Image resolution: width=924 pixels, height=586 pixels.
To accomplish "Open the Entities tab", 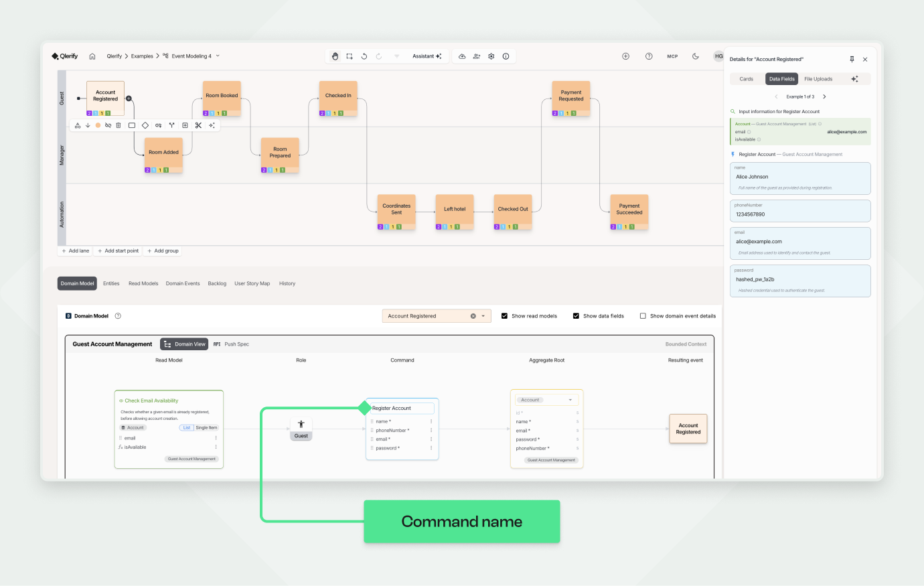I will [x=111, y=283].
